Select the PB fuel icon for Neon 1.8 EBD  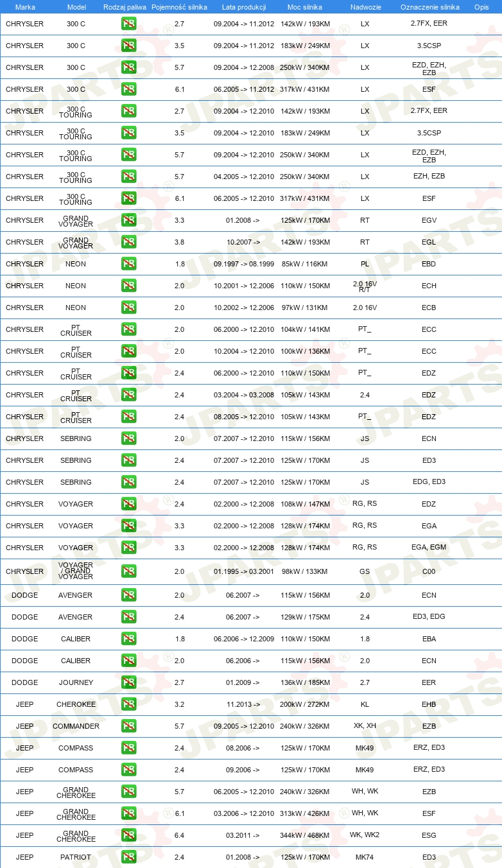(128, 264)
